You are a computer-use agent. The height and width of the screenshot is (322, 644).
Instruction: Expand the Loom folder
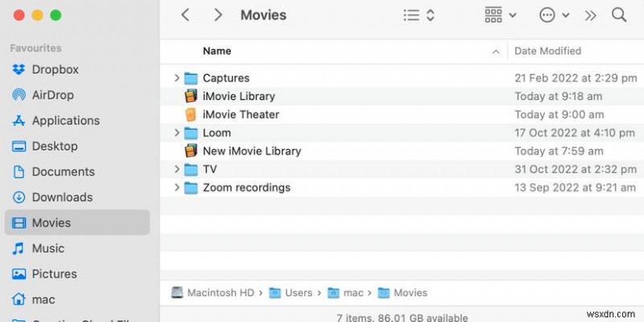(x=176, y=132)
